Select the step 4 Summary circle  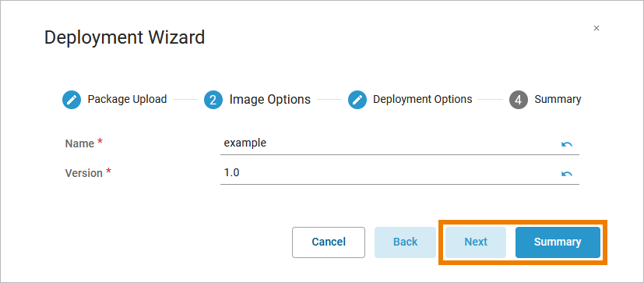click(519, 100)
